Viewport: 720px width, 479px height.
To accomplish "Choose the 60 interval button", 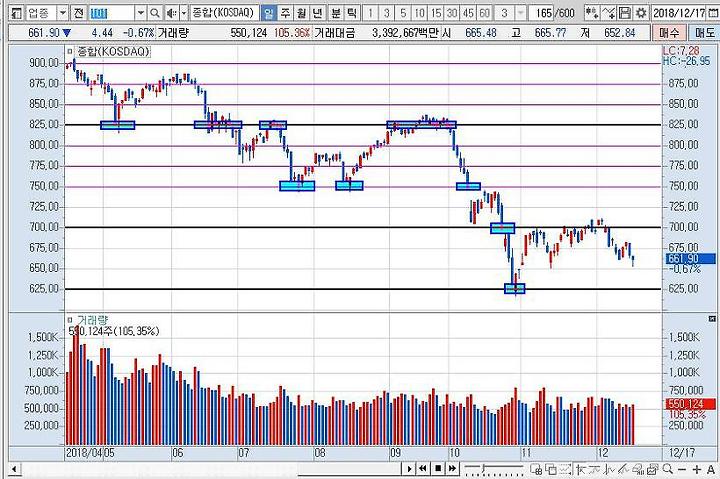I will tap(485, 13).
